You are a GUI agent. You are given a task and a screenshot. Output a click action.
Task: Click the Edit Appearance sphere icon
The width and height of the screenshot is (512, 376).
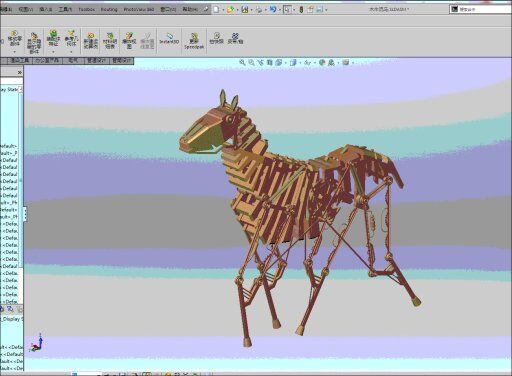point(322,62)
